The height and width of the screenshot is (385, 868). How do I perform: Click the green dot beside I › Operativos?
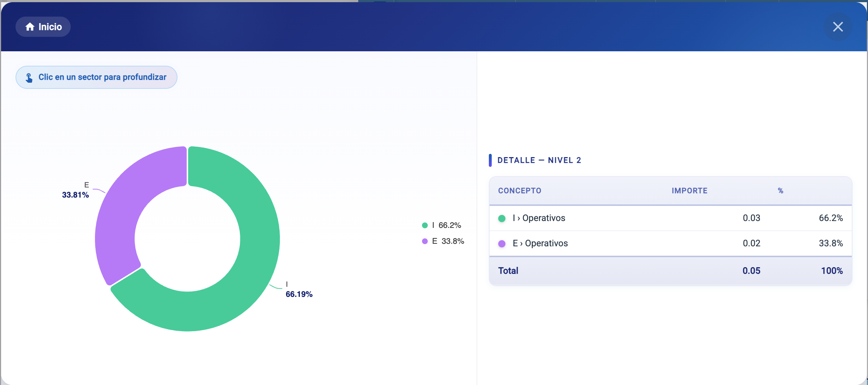click(x=501, y=219)
